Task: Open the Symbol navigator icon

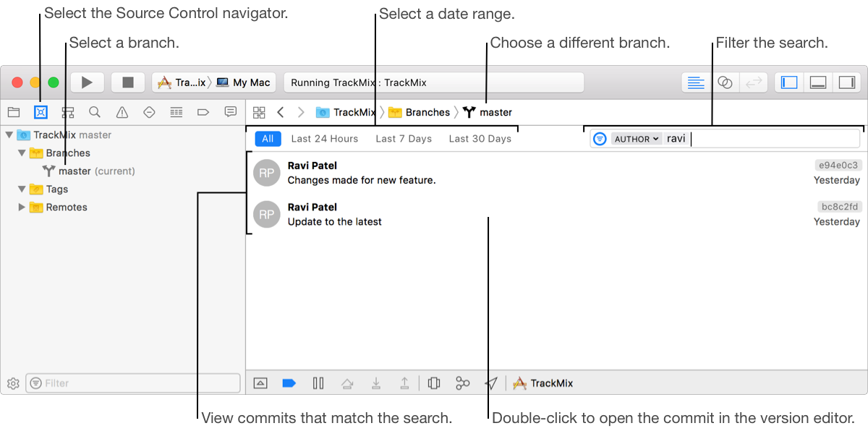Action: click(68, 112)
